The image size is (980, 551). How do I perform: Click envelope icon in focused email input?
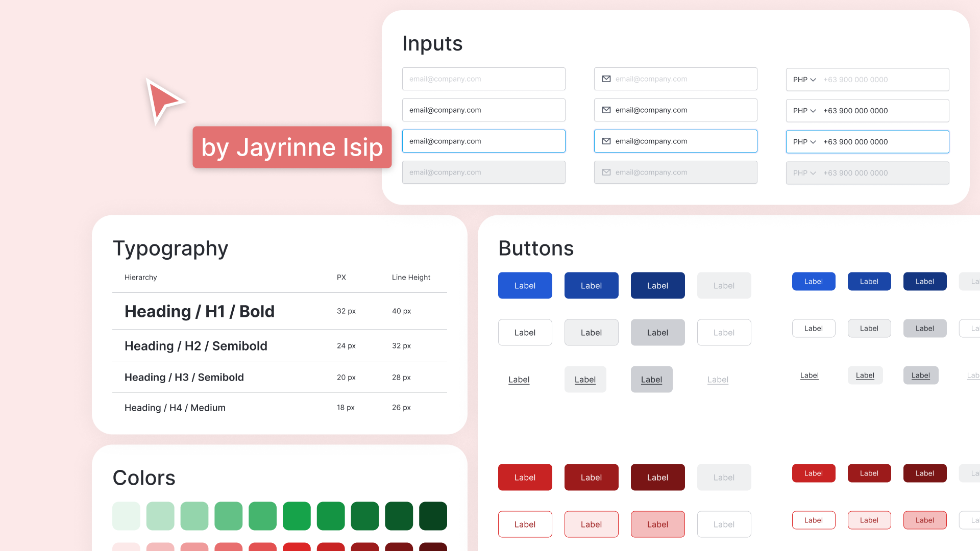point(606,141)
